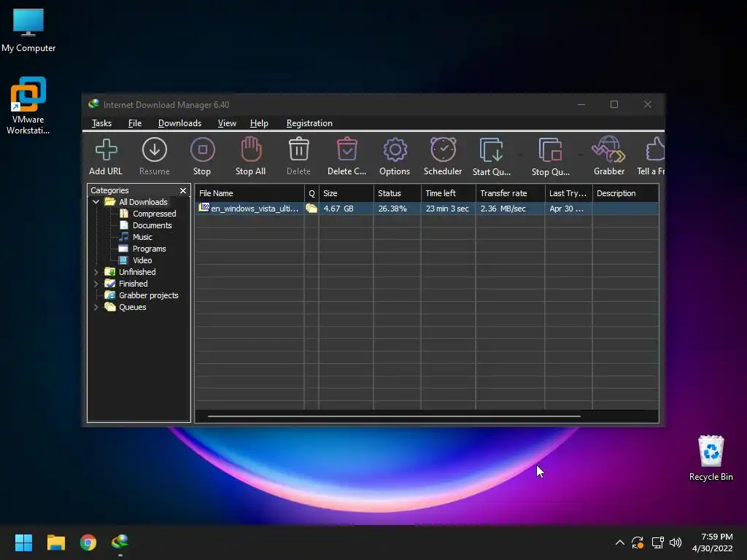
Task: Expand the Unfinished category
Action: (96, 272)
